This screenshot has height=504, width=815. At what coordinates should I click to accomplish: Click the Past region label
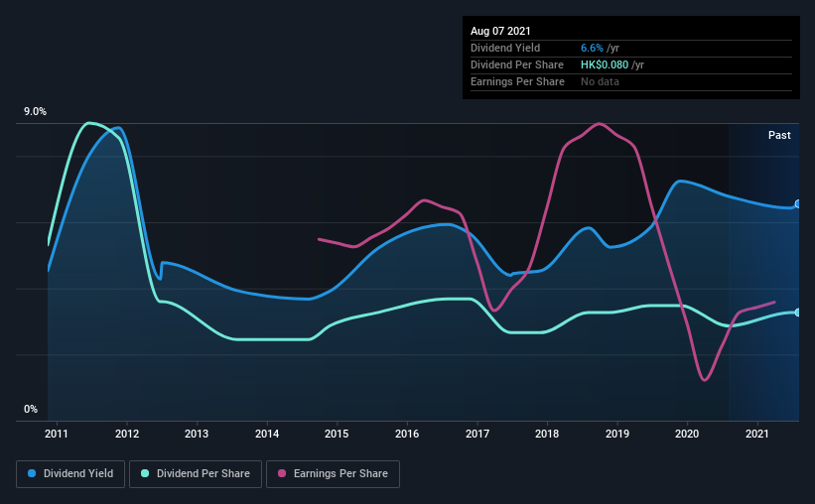click(x=779, y=135)
